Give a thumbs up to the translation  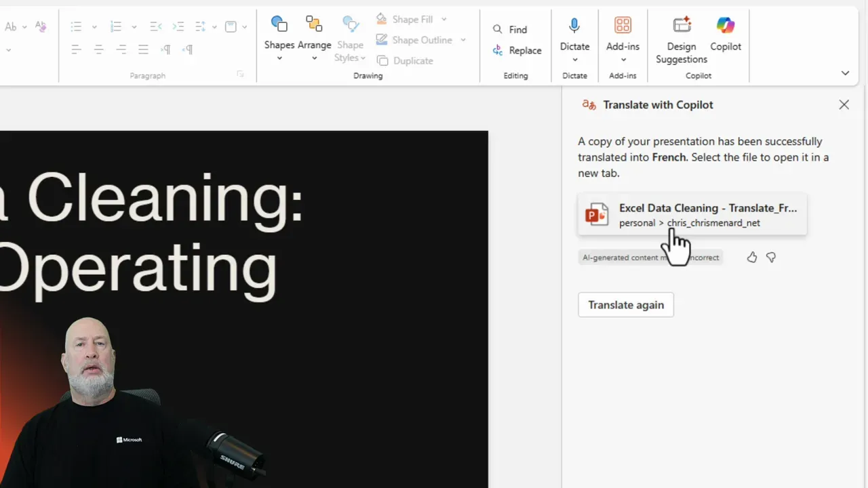(x=751, y=257)
